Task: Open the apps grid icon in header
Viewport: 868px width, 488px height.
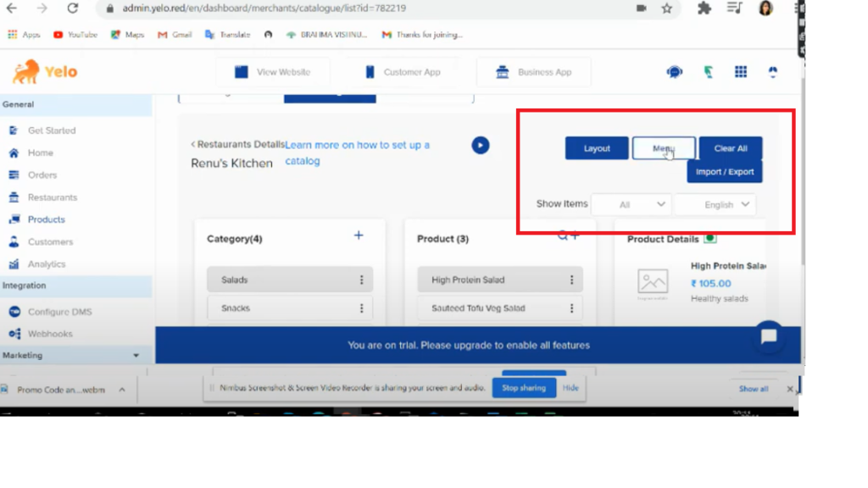Action: click(x=741, y=73)
